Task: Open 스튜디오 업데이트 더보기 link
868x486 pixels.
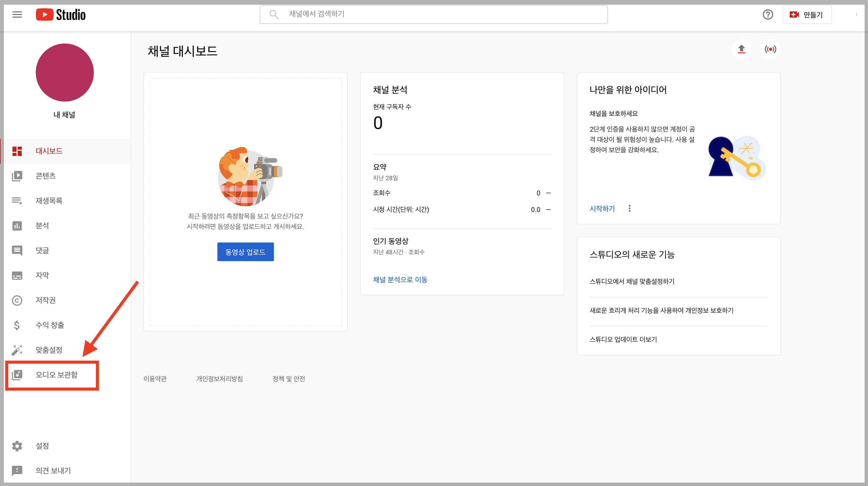Action: (623, 339)
